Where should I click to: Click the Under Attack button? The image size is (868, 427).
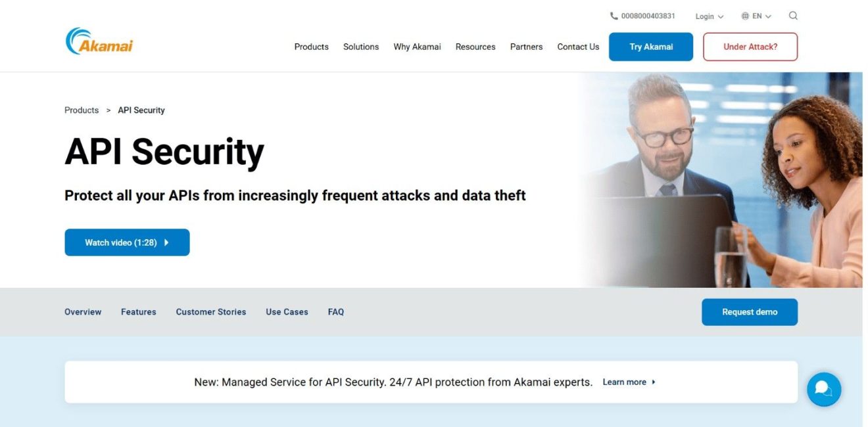coord(750,47)
